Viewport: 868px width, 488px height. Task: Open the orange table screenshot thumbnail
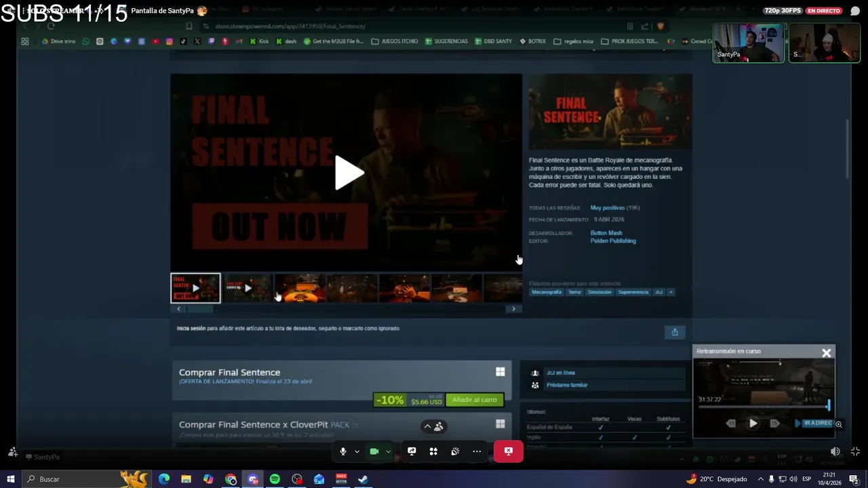pos(300,288)
